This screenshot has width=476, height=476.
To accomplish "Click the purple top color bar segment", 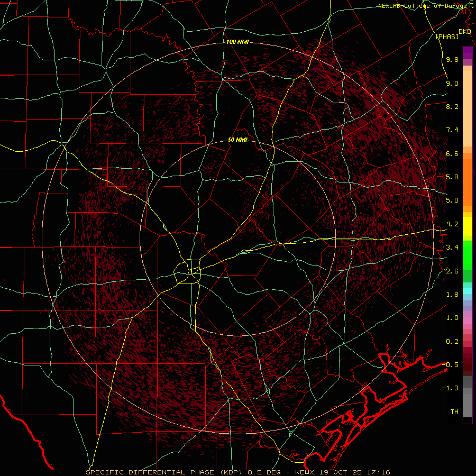I will click(x=467, y=53).
